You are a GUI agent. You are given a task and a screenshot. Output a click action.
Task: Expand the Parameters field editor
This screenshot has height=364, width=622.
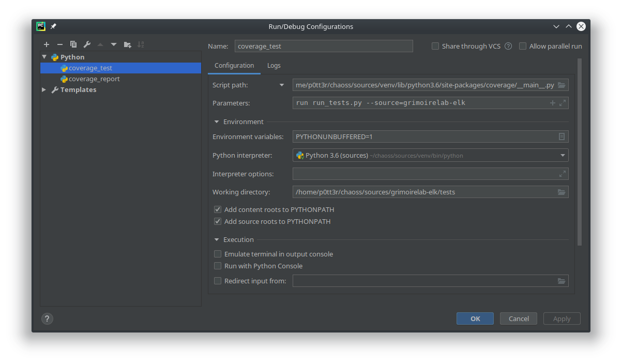(562, 102)
